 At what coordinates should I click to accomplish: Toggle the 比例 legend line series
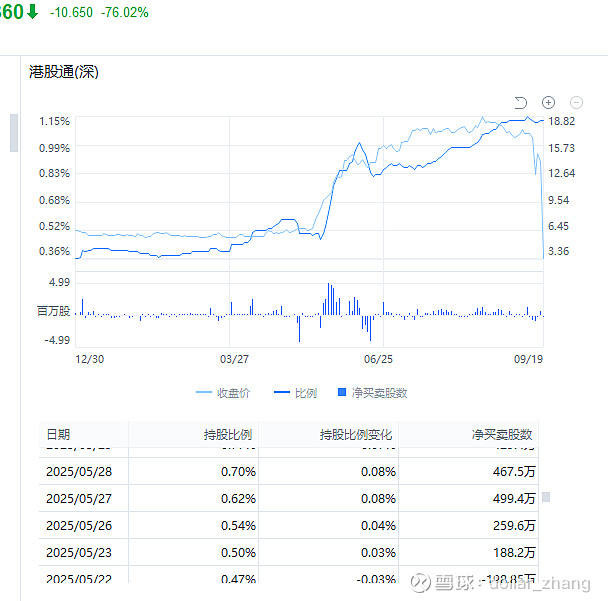click(295, 393)
